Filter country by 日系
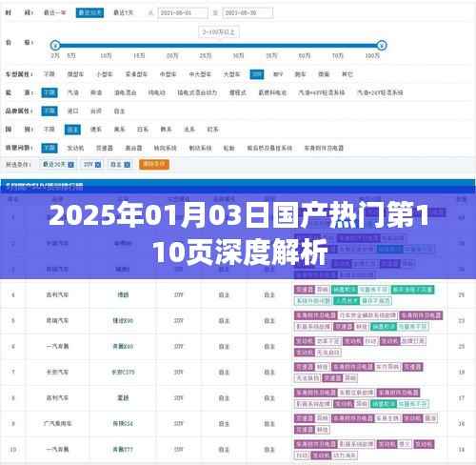This screenshot has height=465, width=476. coord(143,130)
